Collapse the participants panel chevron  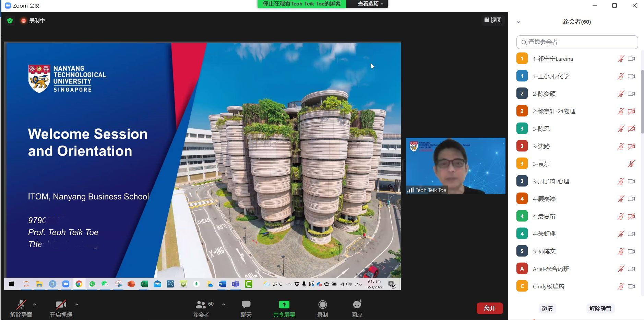tap(518, 22)
